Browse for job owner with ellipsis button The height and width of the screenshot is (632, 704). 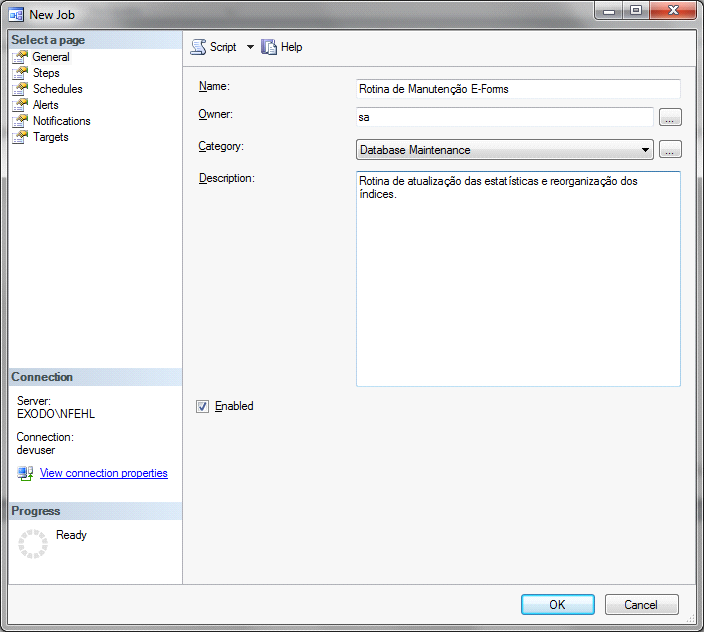[670, 117]
